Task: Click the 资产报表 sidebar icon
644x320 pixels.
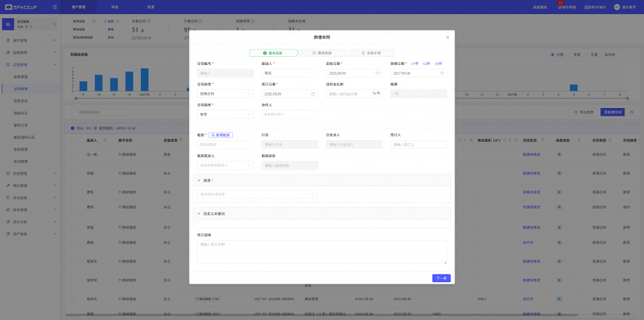Action: [7, 234]
